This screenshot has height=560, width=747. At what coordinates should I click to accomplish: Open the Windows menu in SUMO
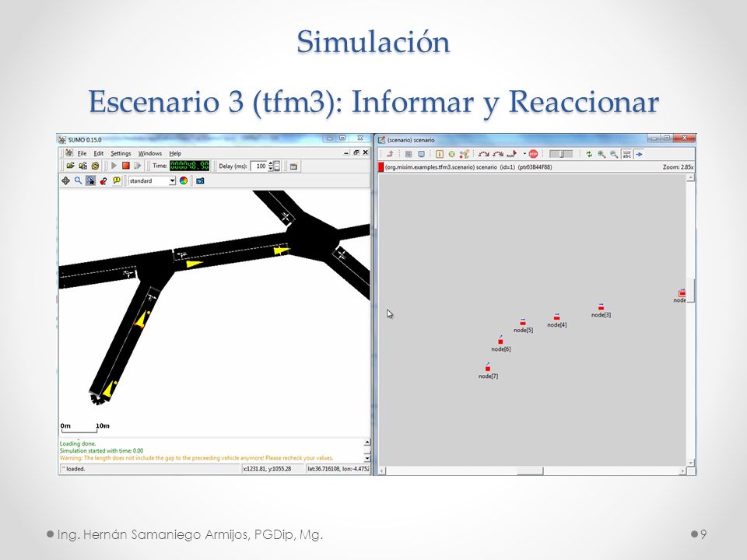click(x=149, y=153)
